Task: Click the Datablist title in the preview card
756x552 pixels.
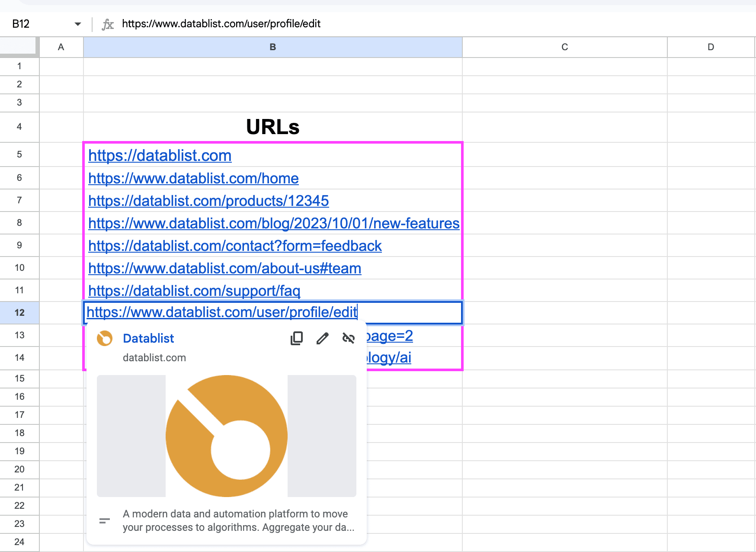Action: pyautogui.click(x=148, y=338)
